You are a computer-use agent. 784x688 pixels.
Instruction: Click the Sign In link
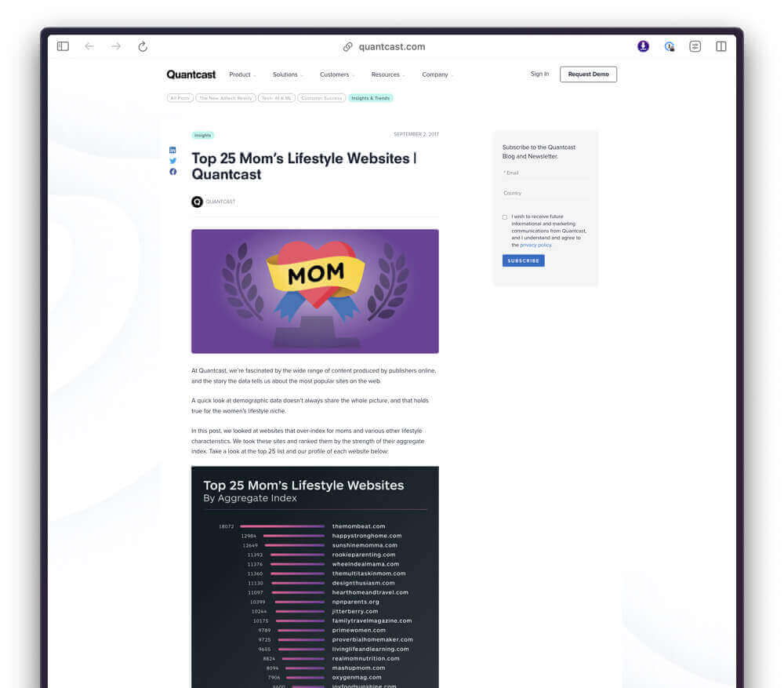point(539,74)
